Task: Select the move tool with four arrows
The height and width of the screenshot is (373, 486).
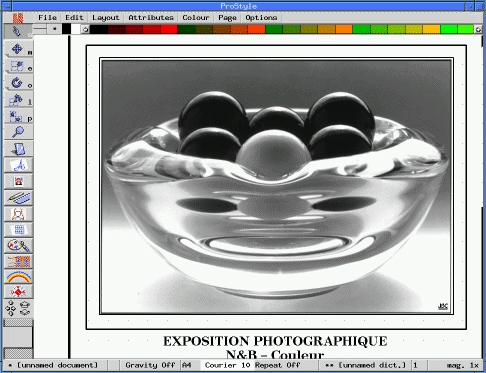Action: click(17, 49)
